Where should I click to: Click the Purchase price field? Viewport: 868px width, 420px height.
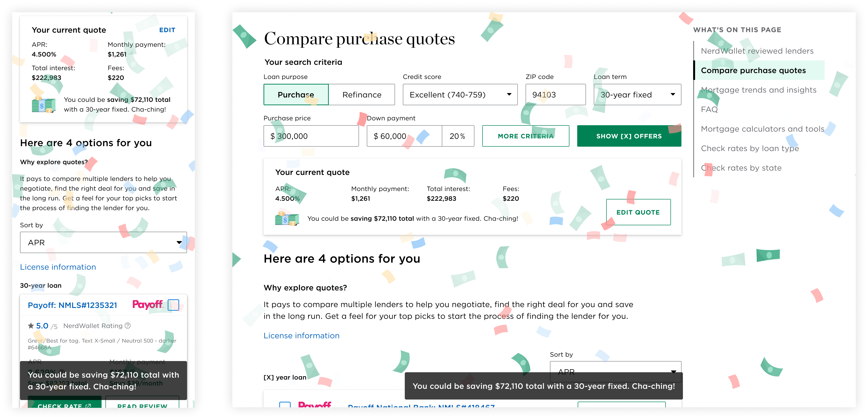[311, 136]
